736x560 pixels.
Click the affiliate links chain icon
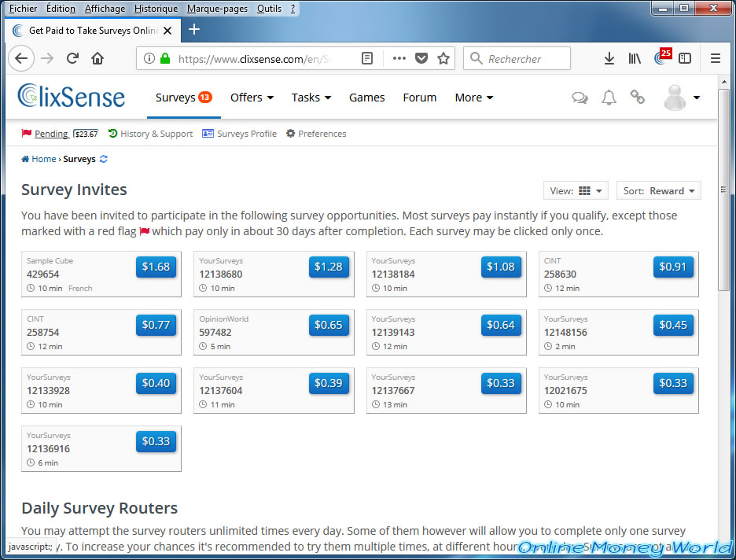click(x=637, y=98)
